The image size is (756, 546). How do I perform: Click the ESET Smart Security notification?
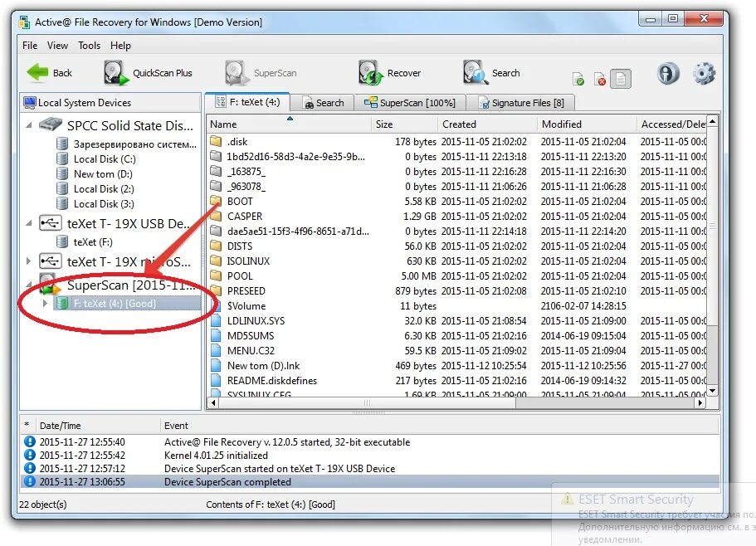654,514
